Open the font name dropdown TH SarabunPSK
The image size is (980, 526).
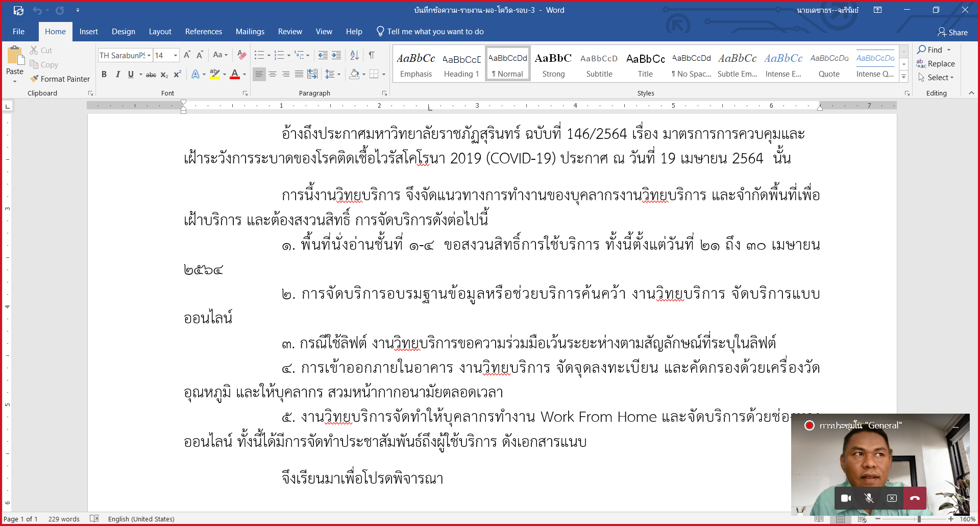tap(149, 56)
